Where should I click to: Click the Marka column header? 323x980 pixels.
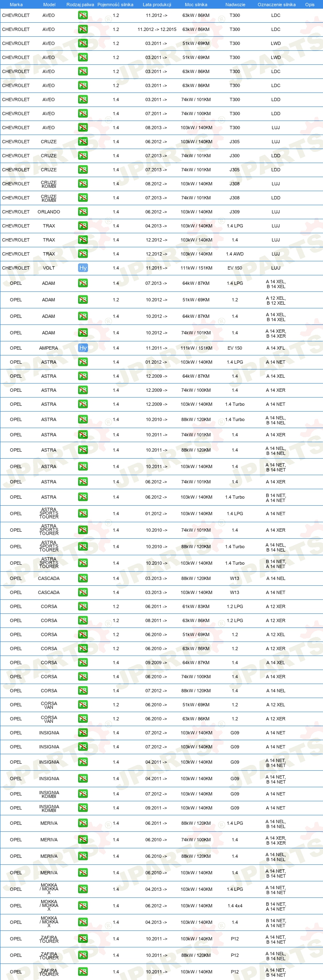[16, 5]
